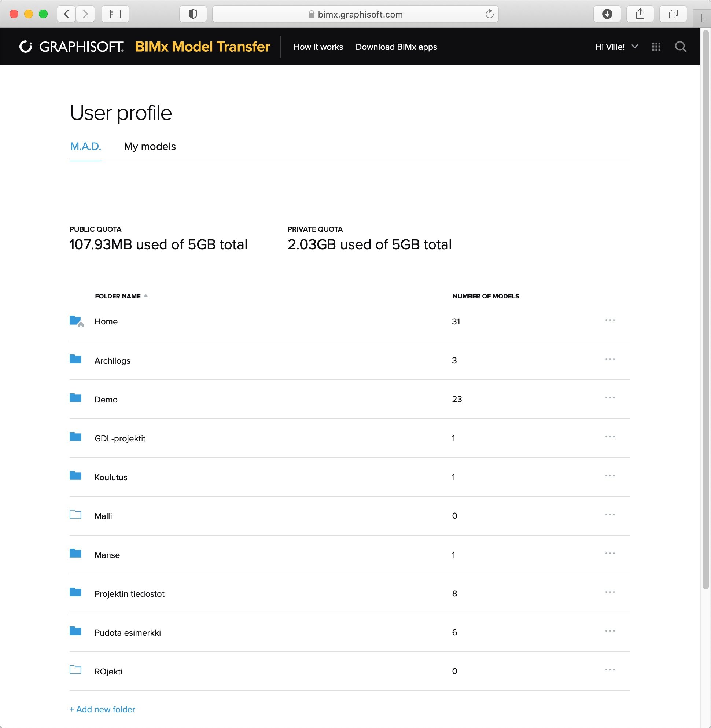
Task: Click BIMx Model Transfer title
Action: point(202,47)
